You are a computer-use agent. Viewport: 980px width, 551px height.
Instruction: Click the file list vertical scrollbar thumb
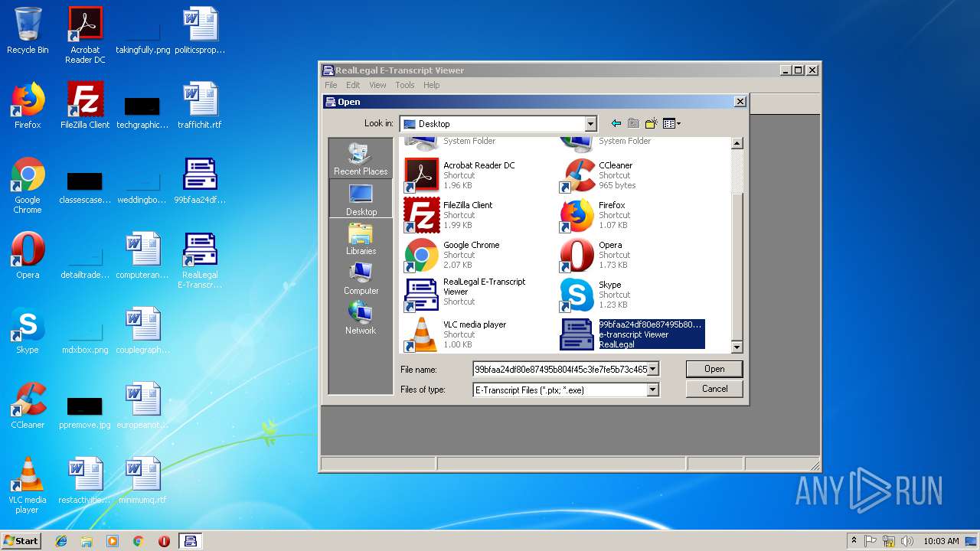tap(737, 265)
